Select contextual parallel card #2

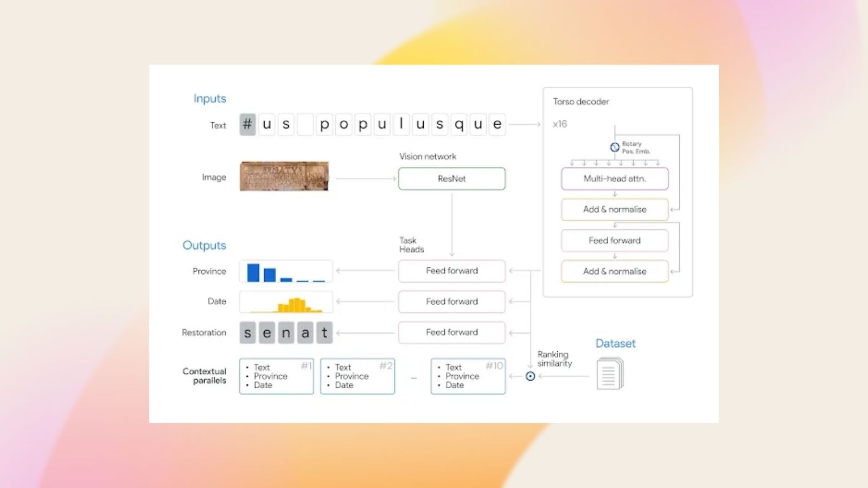[x=358, y=376]
